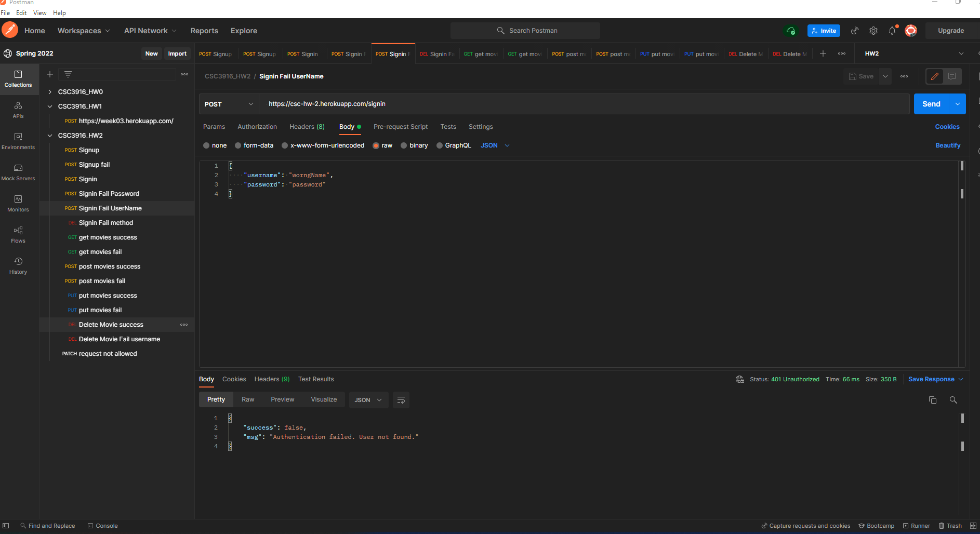Open the POST request method dropdown
The image size is (980, 534).
pos(229,104)
